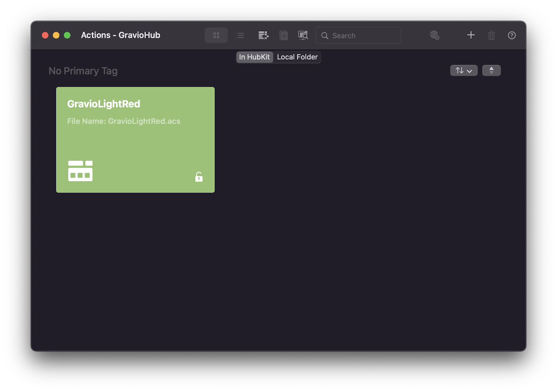This screenshot has width=557, height=392.
Task: Browse a folder for action files
Action: click(x=303, y=35)
